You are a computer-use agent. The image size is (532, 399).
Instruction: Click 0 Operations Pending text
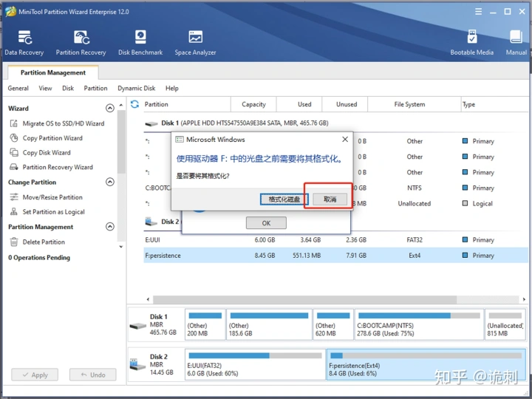39,258
